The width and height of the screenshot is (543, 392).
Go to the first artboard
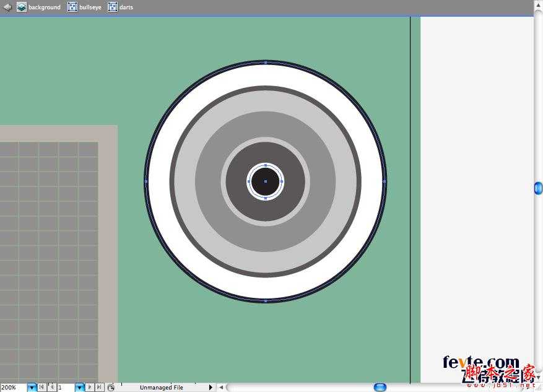[x=41, y=387]
